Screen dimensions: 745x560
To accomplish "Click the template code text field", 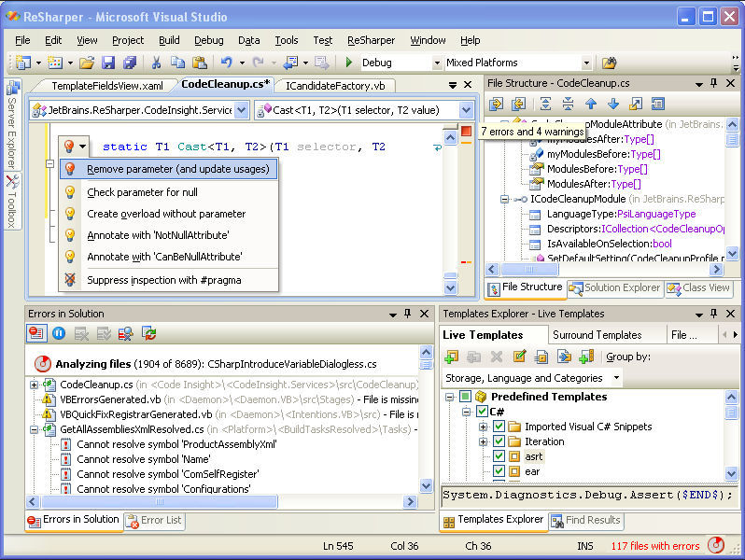I will (x=586, y=494).
